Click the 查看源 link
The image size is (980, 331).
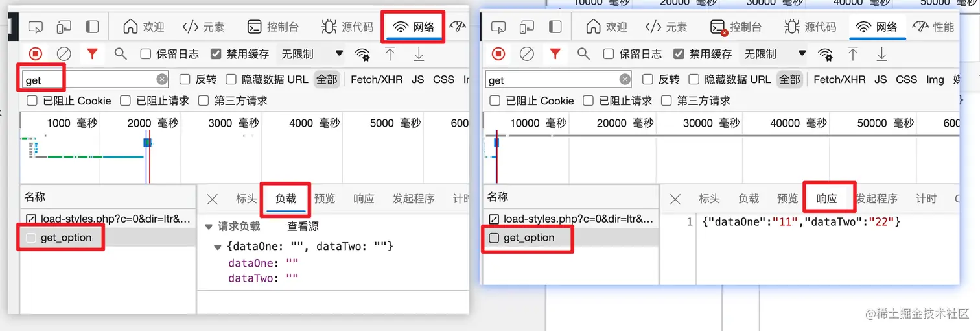(303, 226)
